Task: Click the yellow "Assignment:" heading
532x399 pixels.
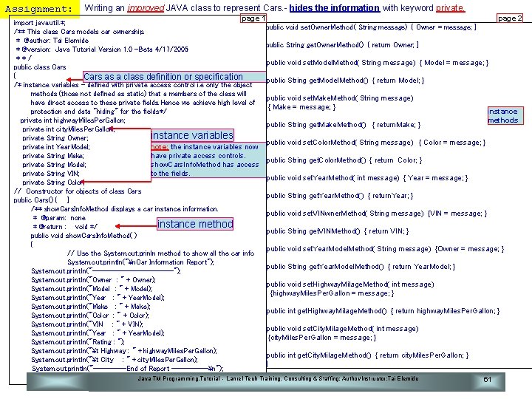Action: coord(39,9)
